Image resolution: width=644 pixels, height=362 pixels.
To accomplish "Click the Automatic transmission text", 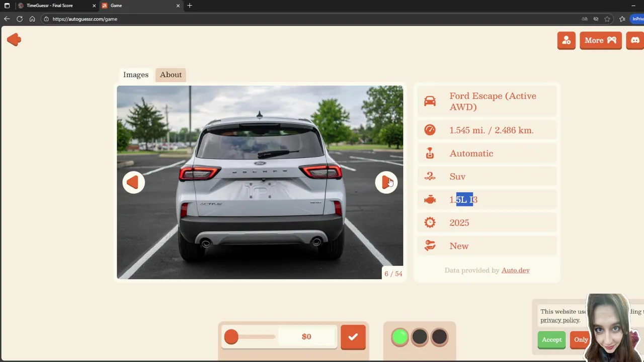I will [x=471, y=153].
